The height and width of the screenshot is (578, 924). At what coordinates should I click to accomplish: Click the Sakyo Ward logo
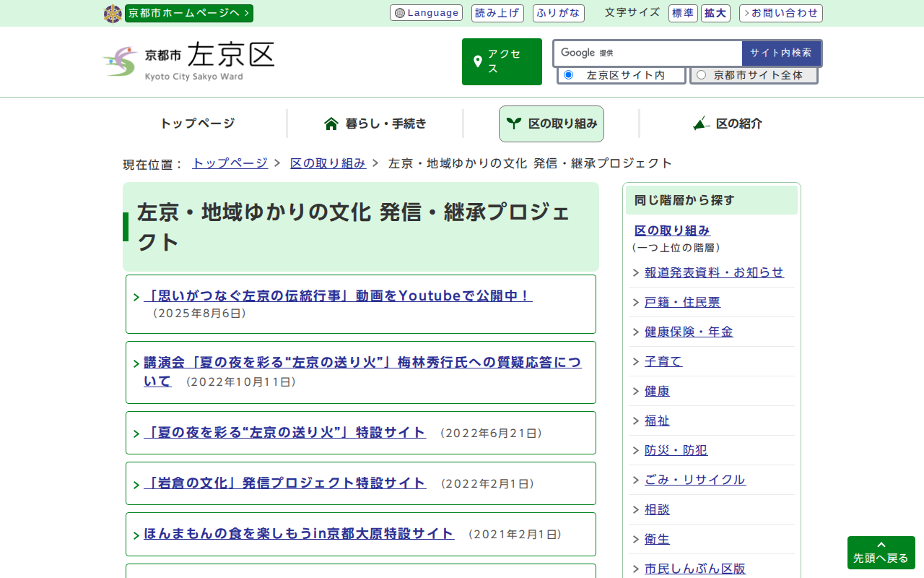pos(188,61)
